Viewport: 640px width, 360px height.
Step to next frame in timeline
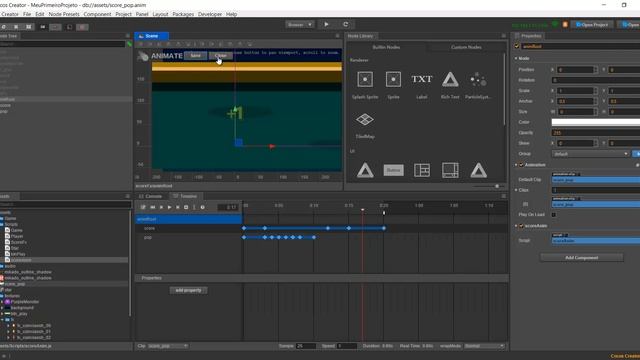(178, 207)
